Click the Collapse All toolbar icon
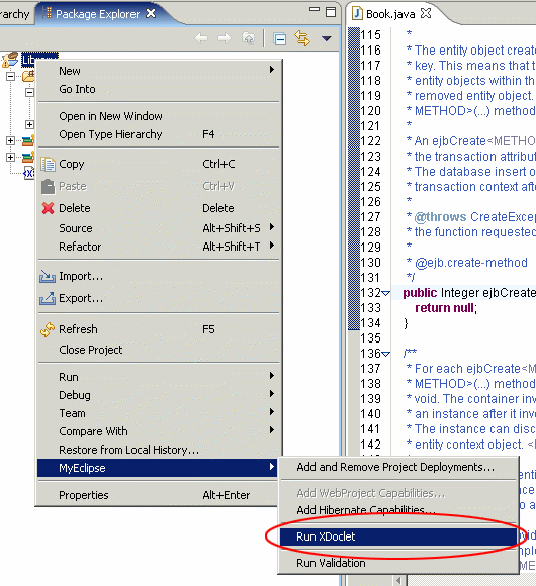 280,38
